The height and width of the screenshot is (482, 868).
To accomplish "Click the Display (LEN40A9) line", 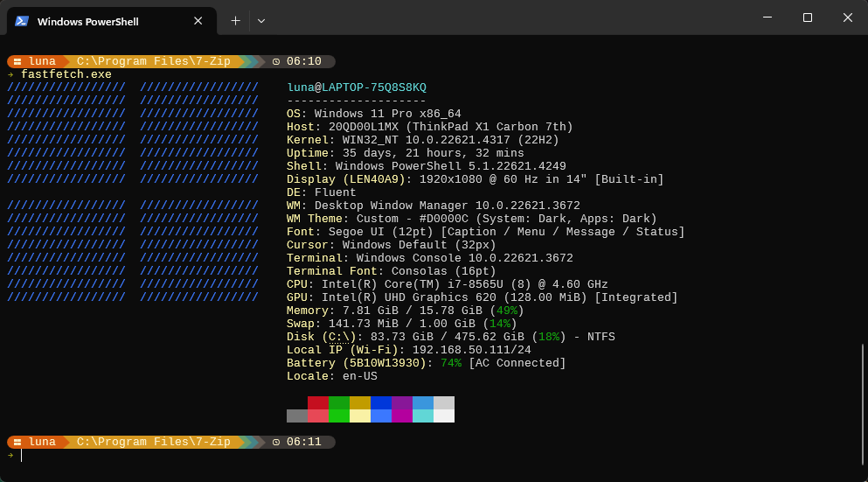I will click(x=475, y=179).
